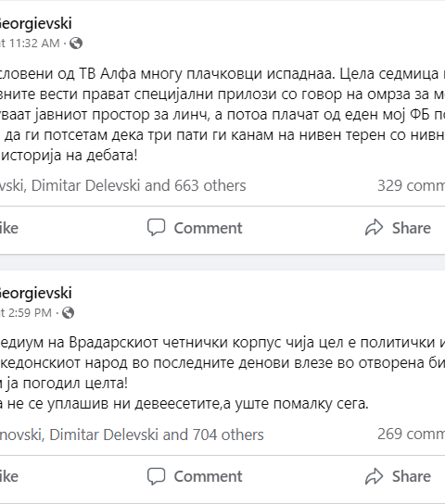Click the comment bubble icon on the first post
445x504 pixels.
157,228
